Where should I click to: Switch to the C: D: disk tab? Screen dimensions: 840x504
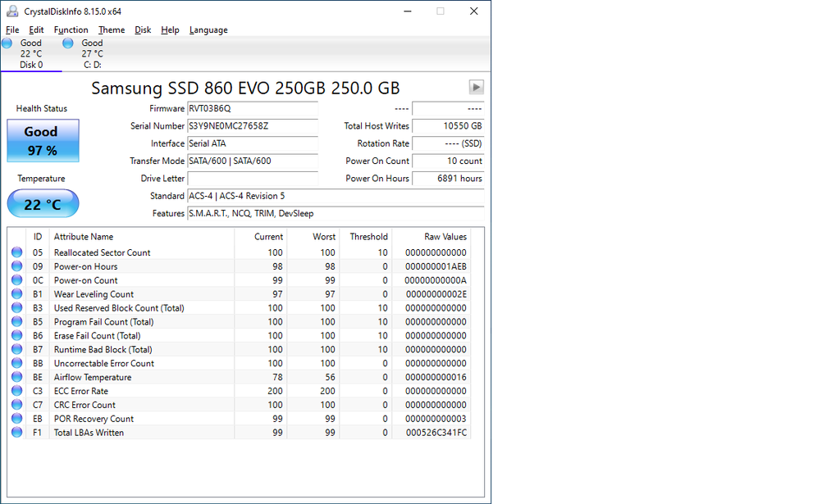coord(92,54)
